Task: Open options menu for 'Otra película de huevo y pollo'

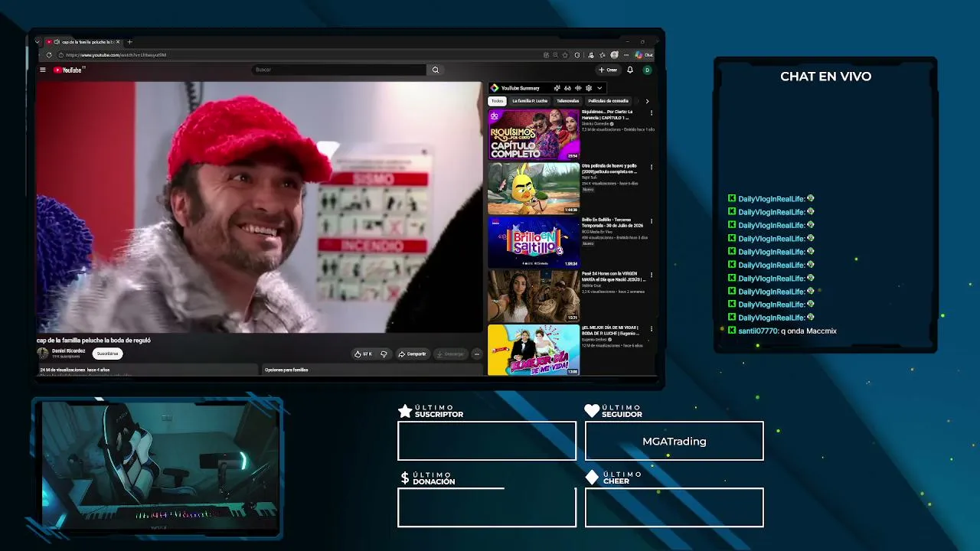Action: 652,167
